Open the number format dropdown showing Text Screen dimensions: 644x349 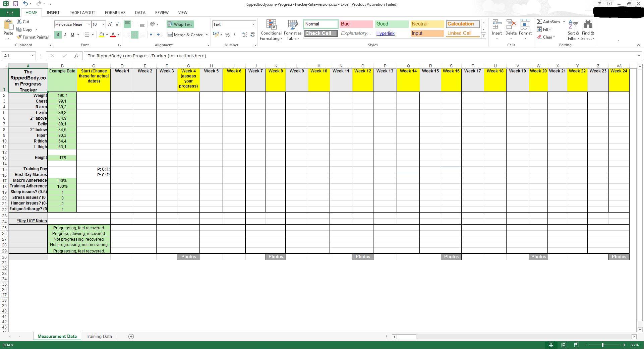(253, 24)
